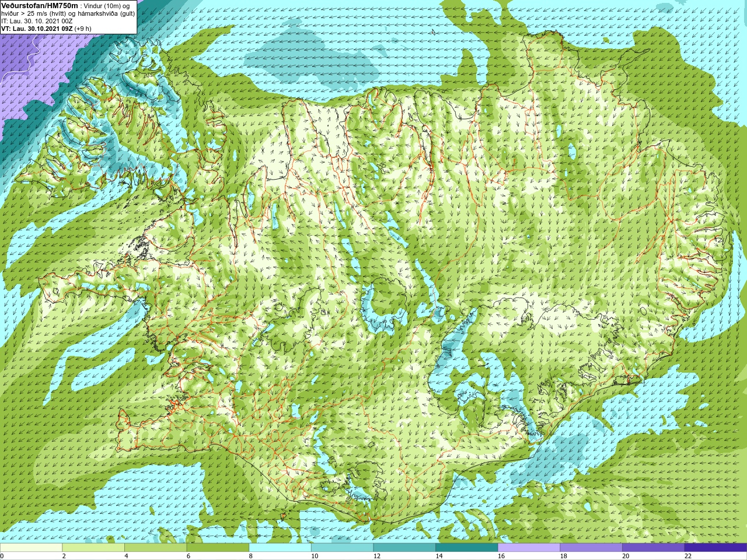The image size is (747, 560).
Task: Select the 2–4 m/s light green legend swatch
Action: 93,548
